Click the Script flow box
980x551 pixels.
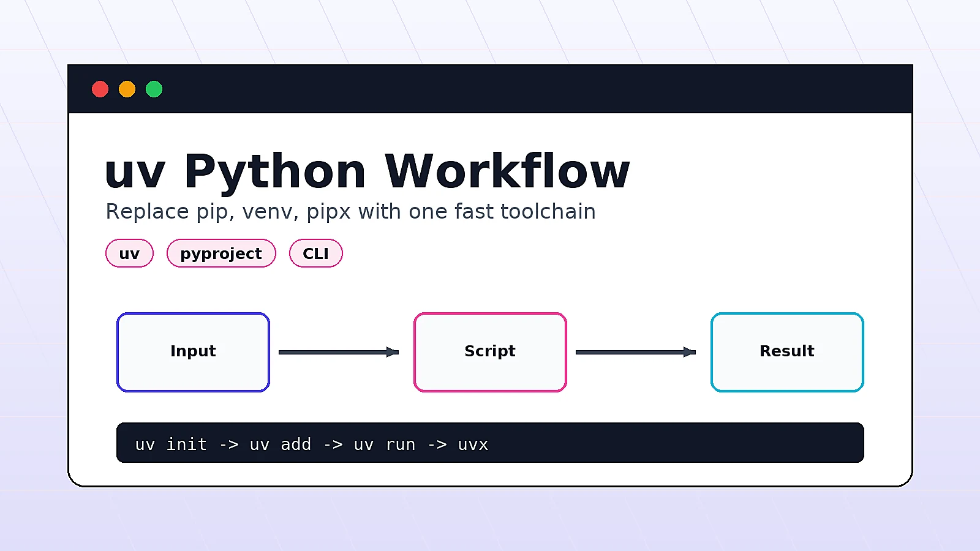pyautogui.click(x=490, y=352)
